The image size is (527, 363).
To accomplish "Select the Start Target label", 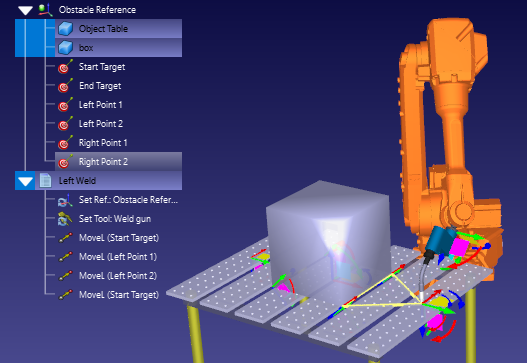I will [x=102, y=67].
